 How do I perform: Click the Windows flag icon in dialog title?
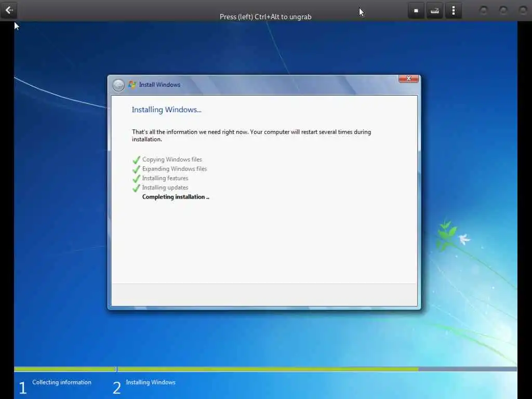tap(132, 85)
